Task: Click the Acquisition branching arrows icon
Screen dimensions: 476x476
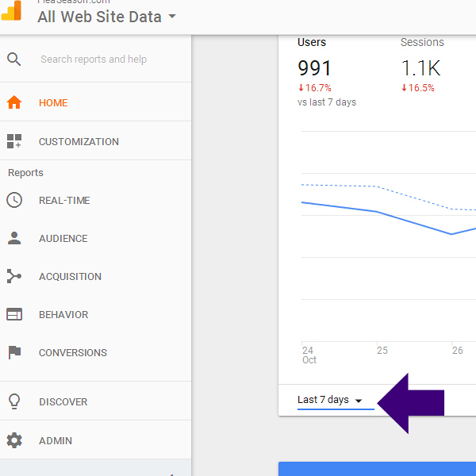Action: tap(13, 276)
